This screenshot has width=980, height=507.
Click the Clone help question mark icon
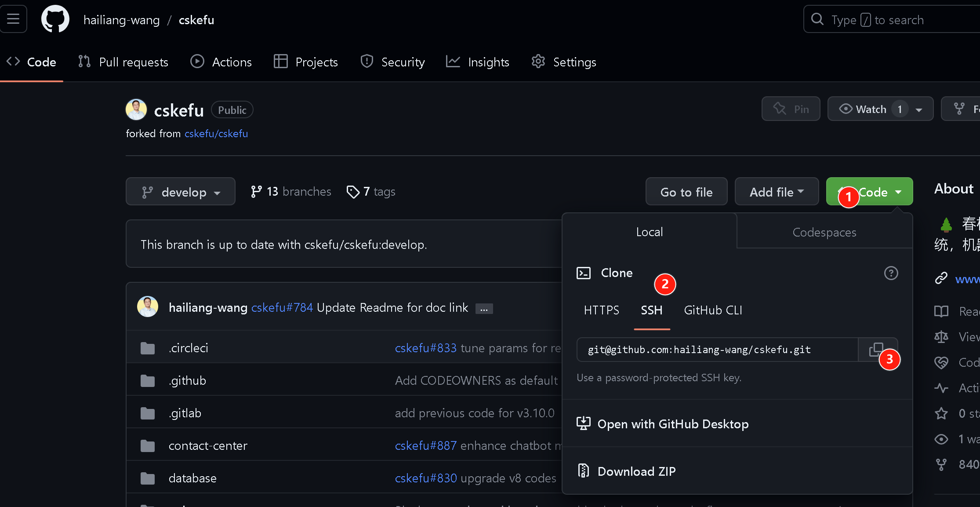(x=891, y=273)
